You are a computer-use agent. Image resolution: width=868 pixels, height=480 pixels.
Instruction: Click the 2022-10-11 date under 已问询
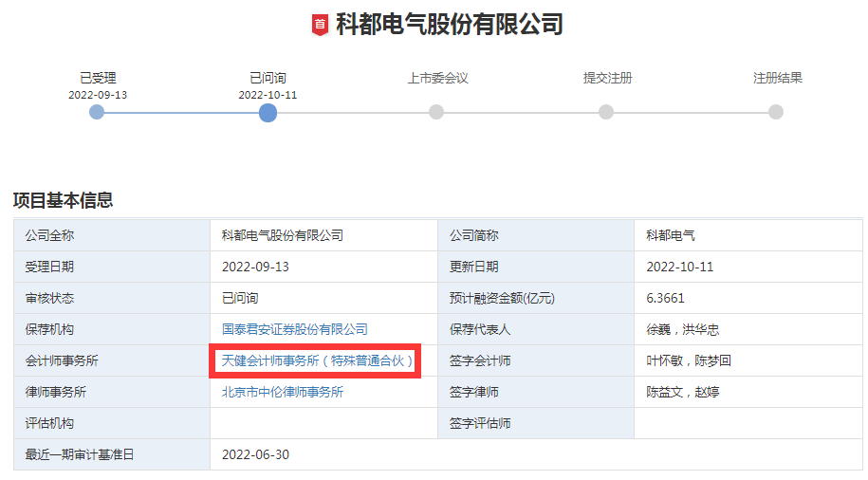268,95
